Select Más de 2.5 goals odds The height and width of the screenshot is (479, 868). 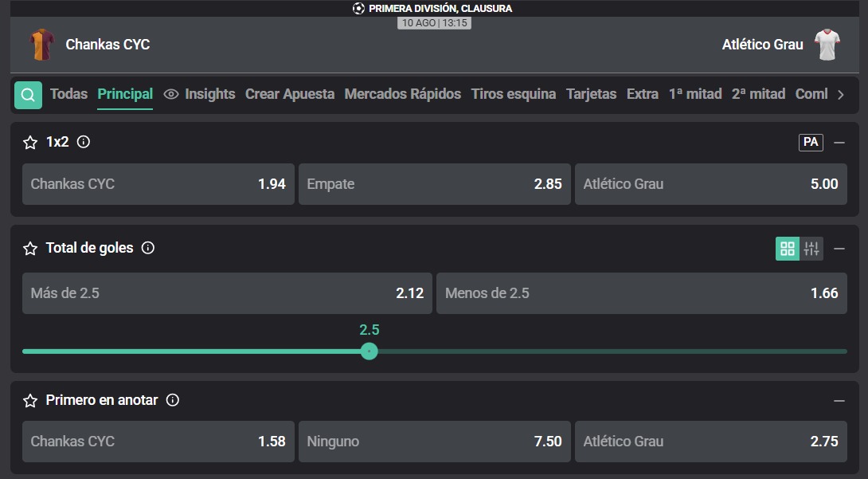tap(227, 293)
